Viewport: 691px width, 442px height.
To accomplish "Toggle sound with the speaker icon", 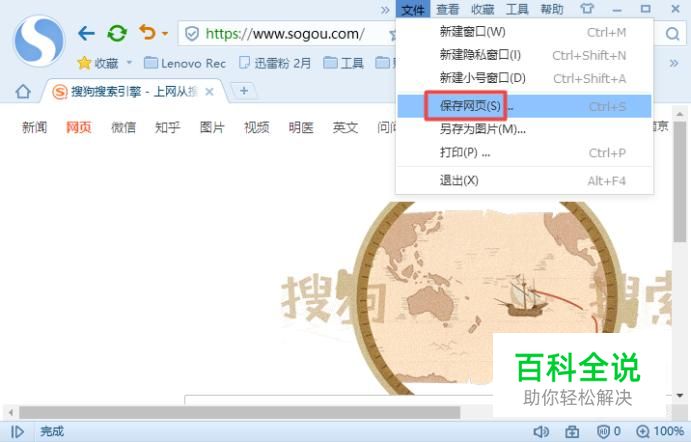I will pos(541,431).
